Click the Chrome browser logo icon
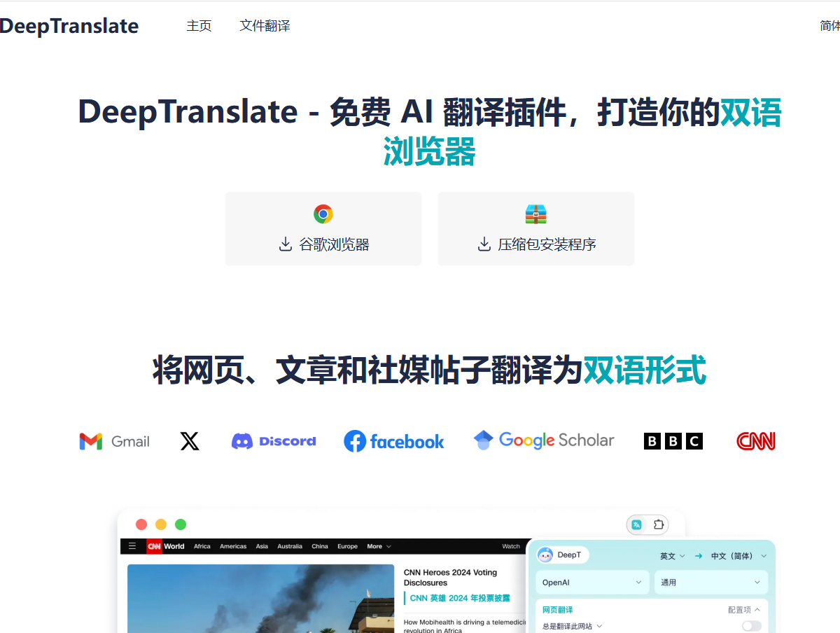840x633 pixels. pyautogui.click(x=323, y=214)
